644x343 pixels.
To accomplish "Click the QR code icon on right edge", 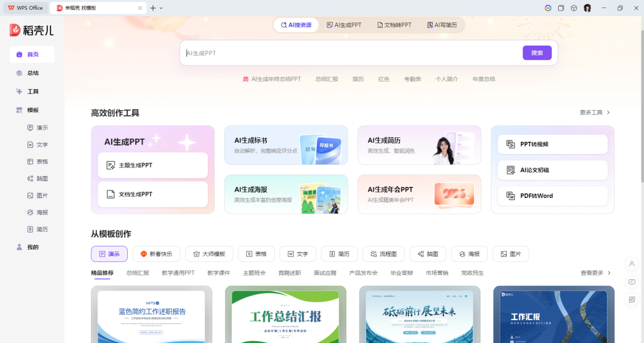I will (632, 300).
